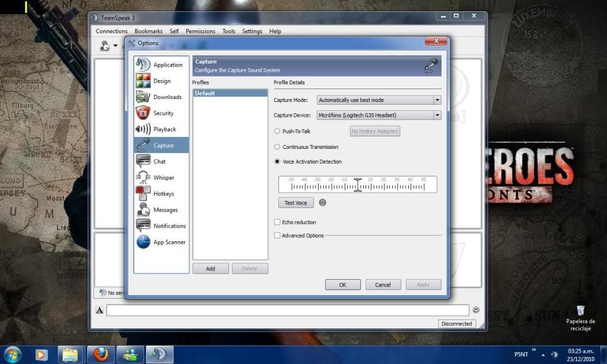Open the Tools menu
The width and height of the screenshot is (607, 364).
pyautogui.click(x=228, y=31)
